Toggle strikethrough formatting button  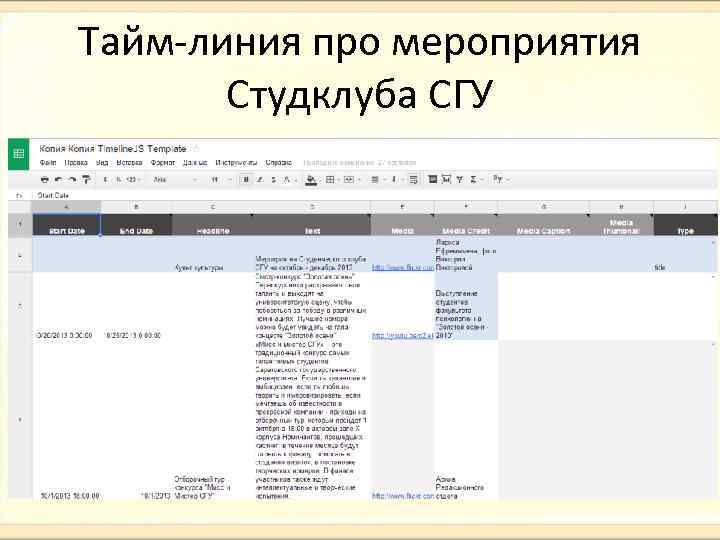(x=273, y=180)
